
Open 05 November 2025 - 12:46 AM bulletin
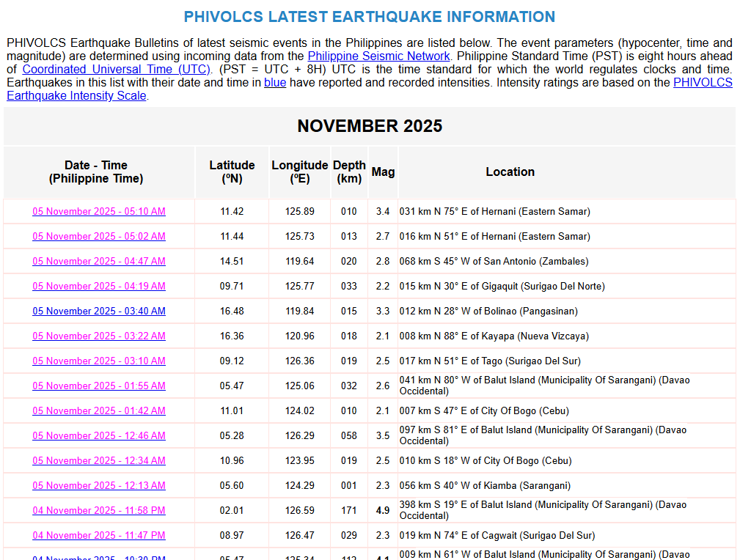click(x=99, y=436)
